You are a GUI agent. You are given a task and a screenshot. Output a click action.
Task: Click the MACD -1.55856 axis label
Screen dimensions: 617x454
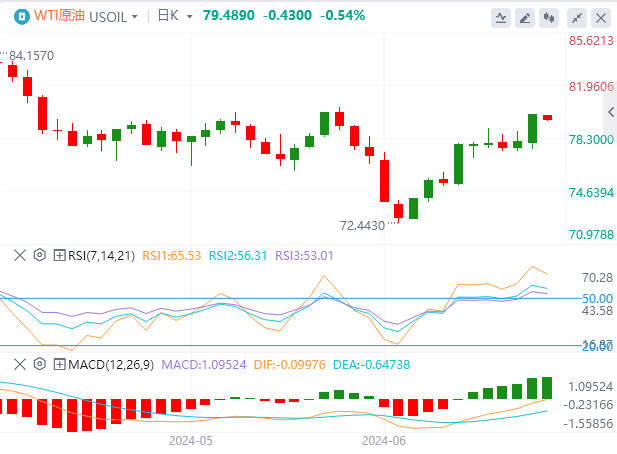pos(589,424)
